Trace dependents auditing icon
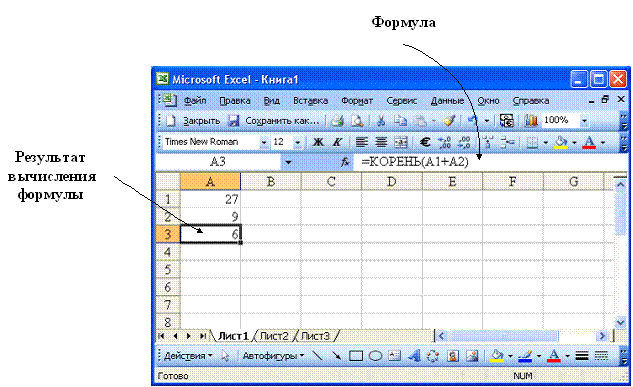 pyautogui.click(x=507, y=142)
